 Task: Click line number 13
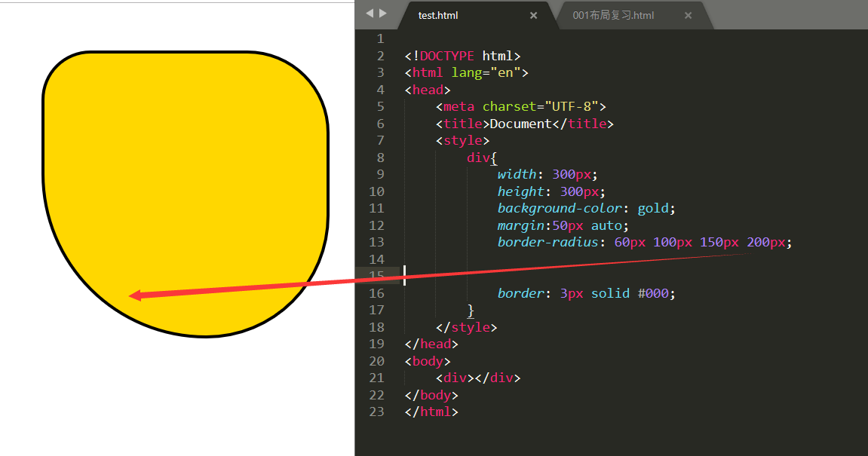pyautogui.click(x=376, y=242)
